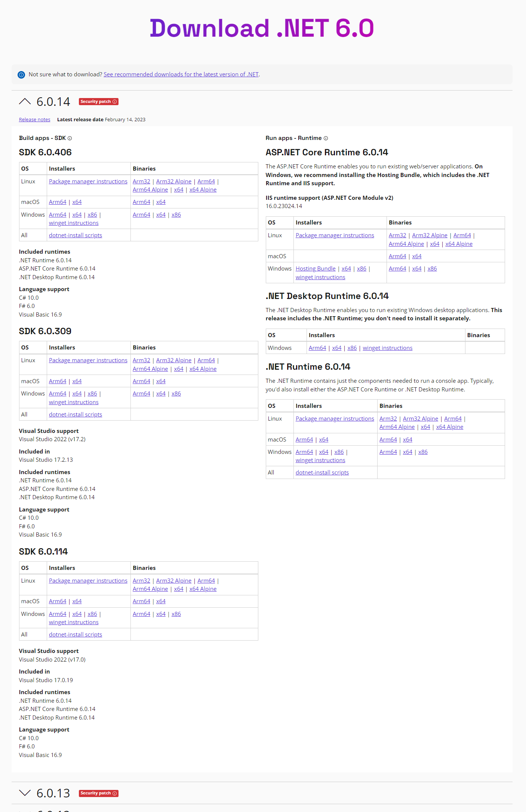Download ASP.NET Core Runtime Windows Arm64 binary
The image size is (526, 812).
point(397,268)
